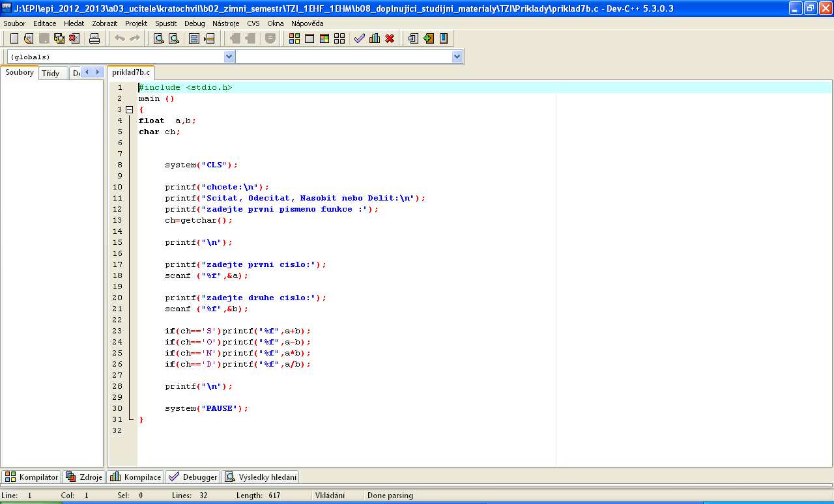This screenshot has width=834, height=504.
Task: Open the Soubor menu
Action: 15,23
